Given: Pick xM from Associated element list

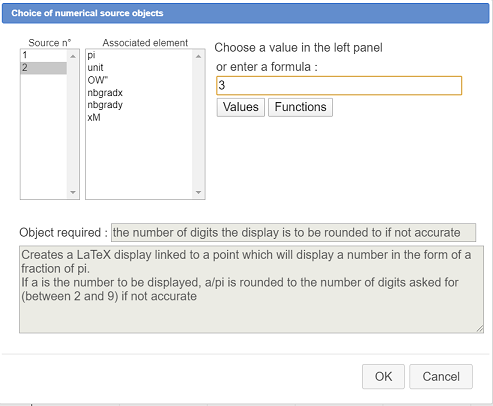Looking at the screenshot, I should pos(139,117).
